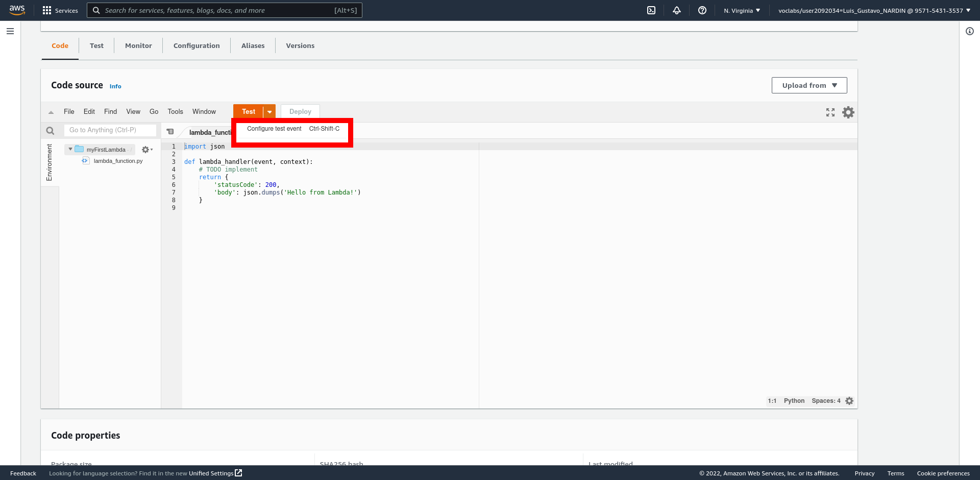Open the Code source Info link
Screen dimensions: 980x480
[x=115, y=86]
